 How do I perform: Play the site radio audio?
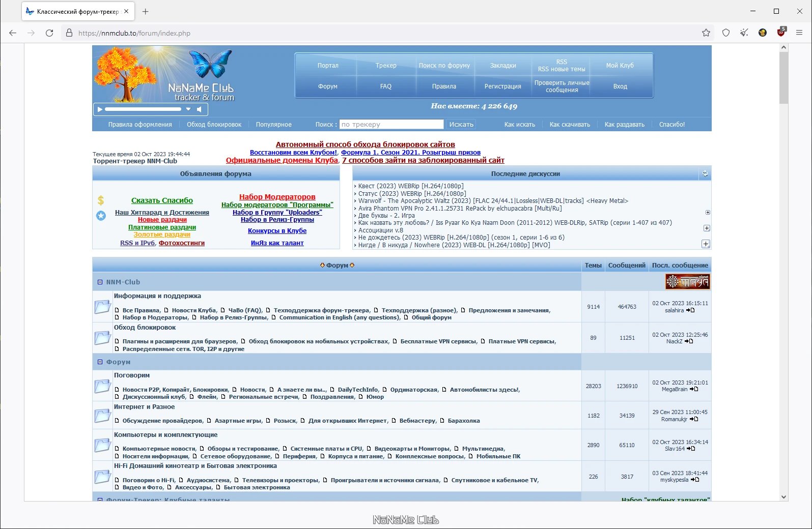pos(100,109)
